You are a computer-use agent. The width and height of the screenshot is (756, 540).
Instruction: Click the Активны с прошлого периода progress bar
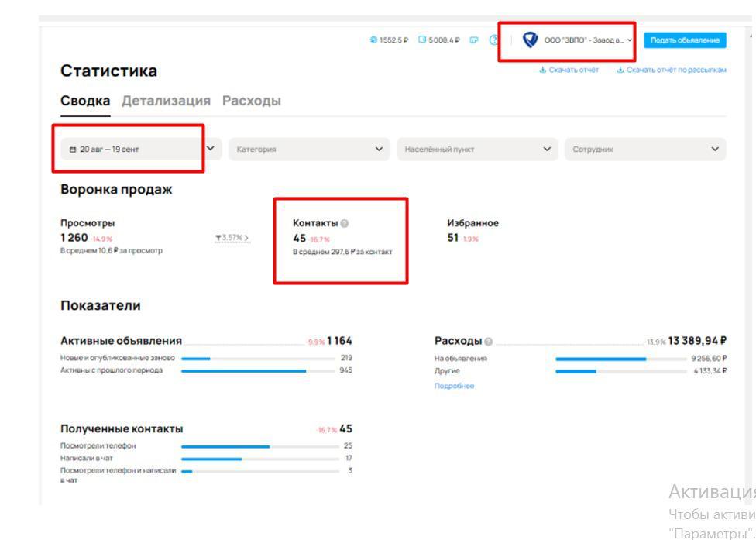[x=258, y=371]
